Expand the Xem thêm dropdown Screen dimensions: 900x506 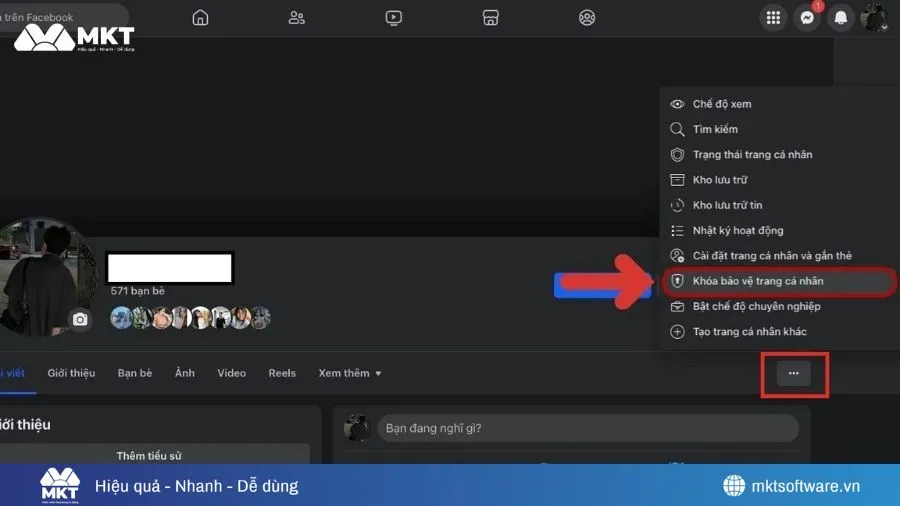click(x=350, y=373)
